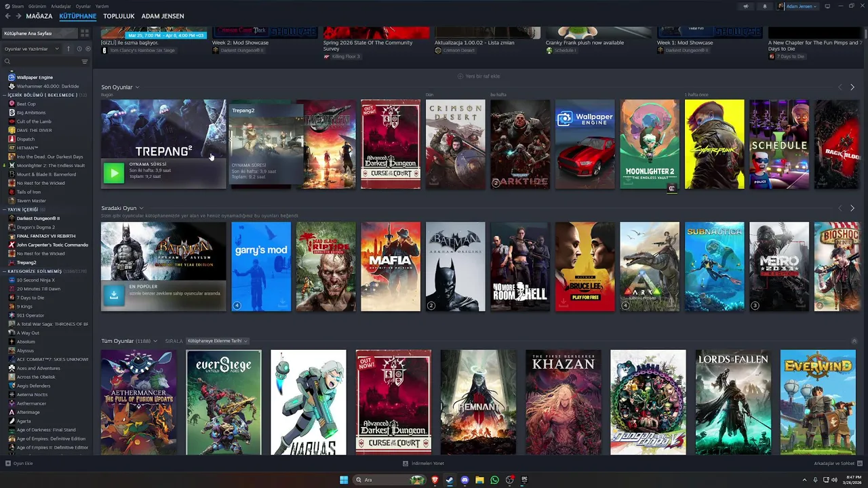Image resolution: width=868 pixels, height=488 pixels.
Task: Open the Khazan cover in all games
Action: click(x=563, y=402)
